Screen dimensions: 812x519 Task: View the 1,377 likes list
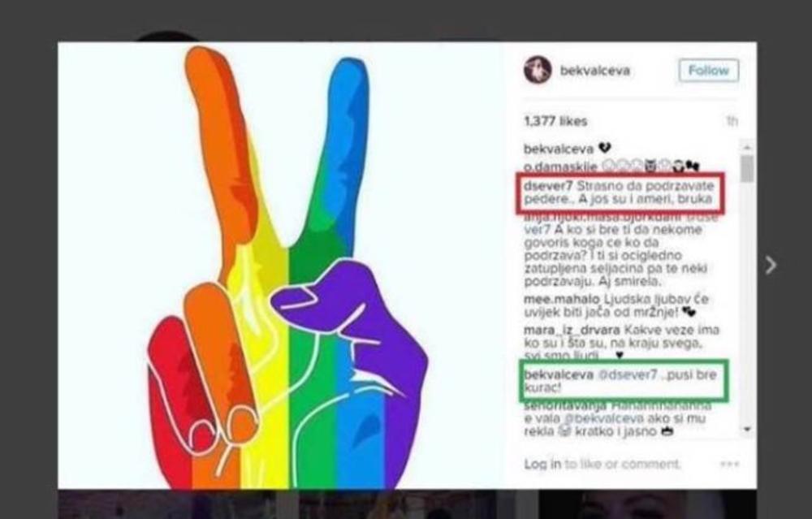(555, 121)
